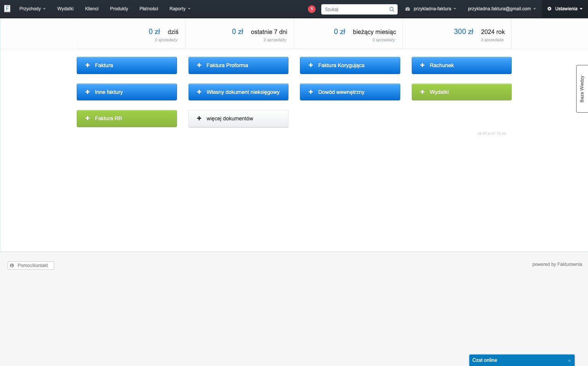This screenshot has width=588, height=366.
Task: Click the green Wydatki button
Action: point(462,92)
